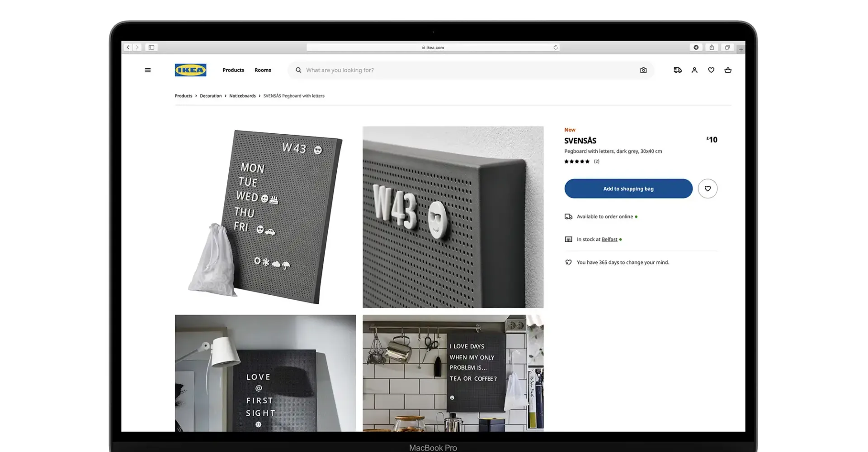This screenshot has width=868, height=452.
Task: Open delivery tracking truck icon
Action: pyautogui.click(x=677, y=70)
